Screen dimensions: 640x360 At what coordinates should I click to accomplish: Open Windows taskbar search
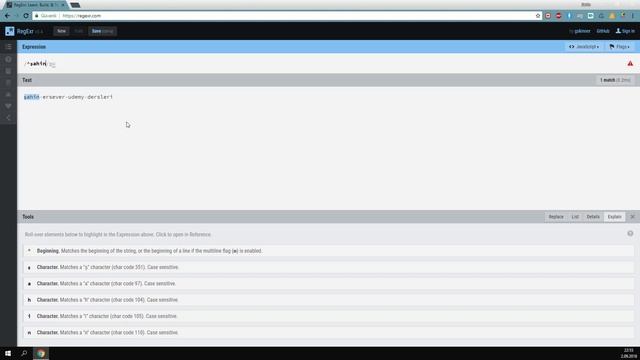[24, 353]
